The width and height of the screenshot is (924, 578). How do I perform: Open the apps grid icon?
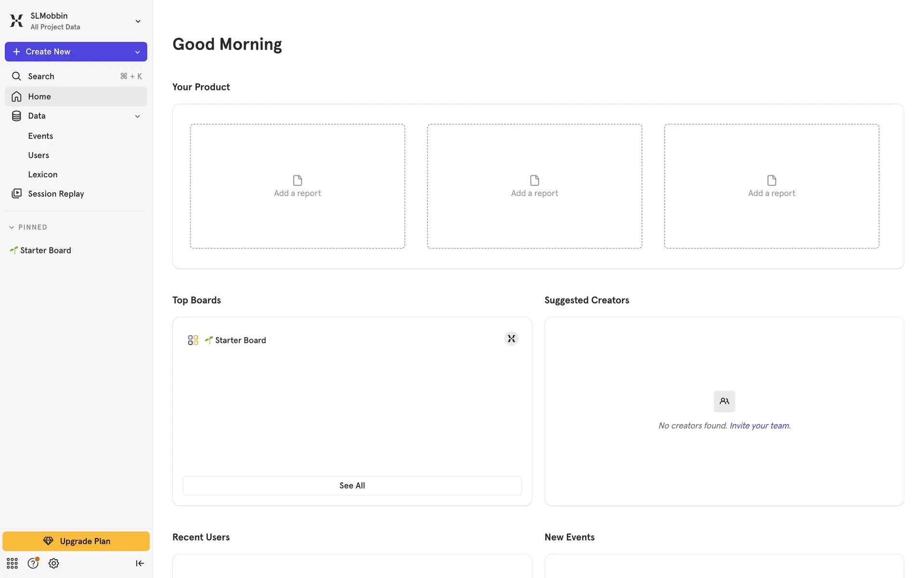tap(12, 563)
